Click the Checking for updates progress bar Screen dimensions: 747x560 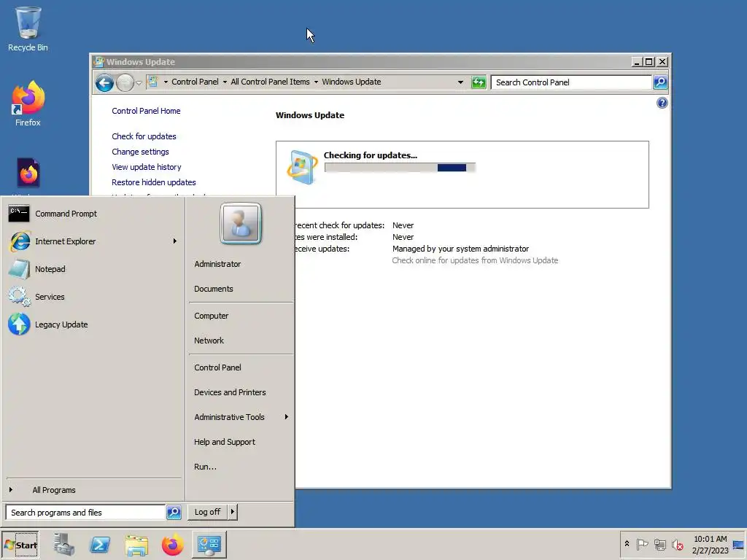coord(400,168)
